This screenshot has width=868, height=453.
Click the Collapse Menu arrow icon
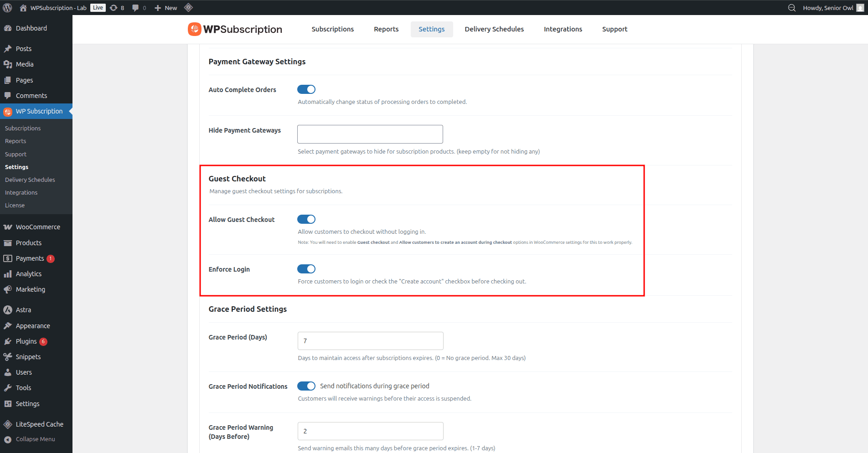[8, 439]
